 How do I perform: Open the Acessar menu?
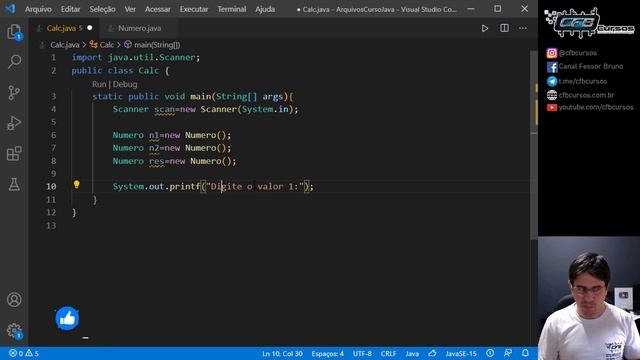pyautogui.click(x=157, y=9)
